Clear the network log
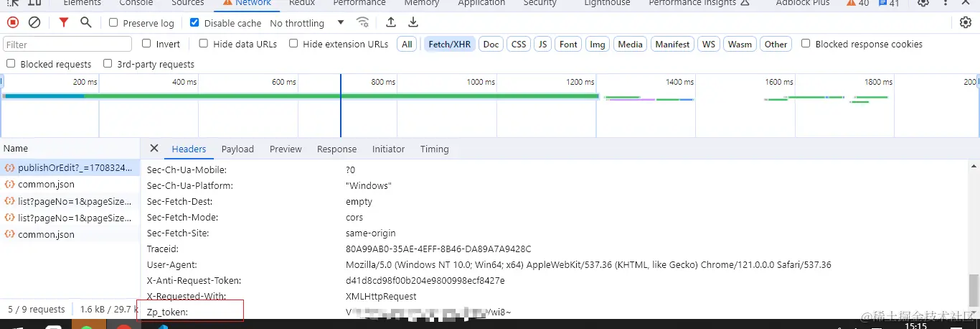This screenshot has height=329, width=980. pyautogui.click(x=34, y=23)
